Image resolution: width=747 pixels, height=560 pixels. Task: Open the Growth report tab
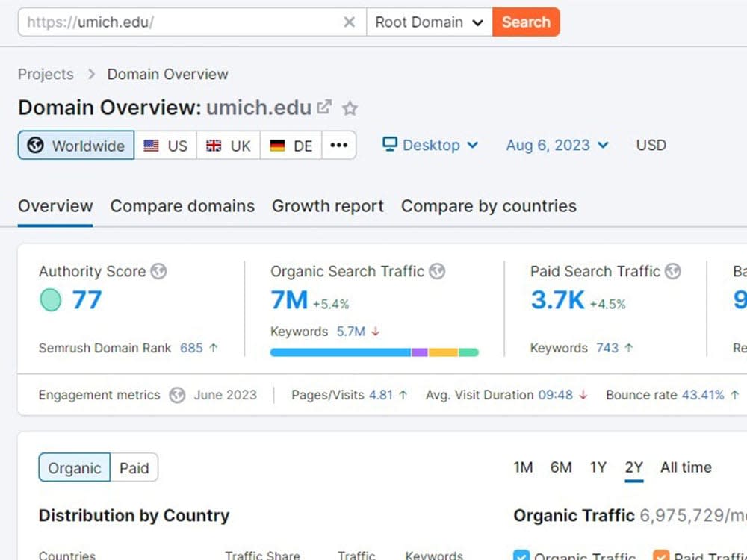pos(328,206)
